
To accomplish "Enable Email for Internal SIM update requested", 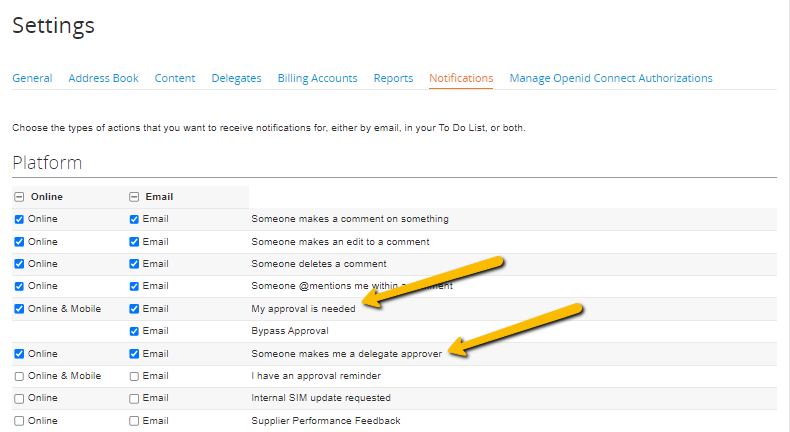I will point(134,398).
